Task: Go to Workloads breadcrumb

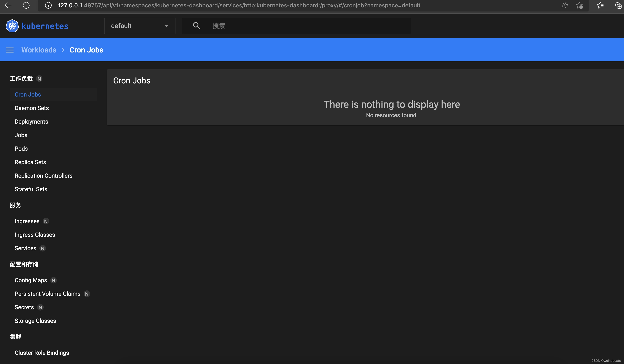Action: (x=39, y=50)
